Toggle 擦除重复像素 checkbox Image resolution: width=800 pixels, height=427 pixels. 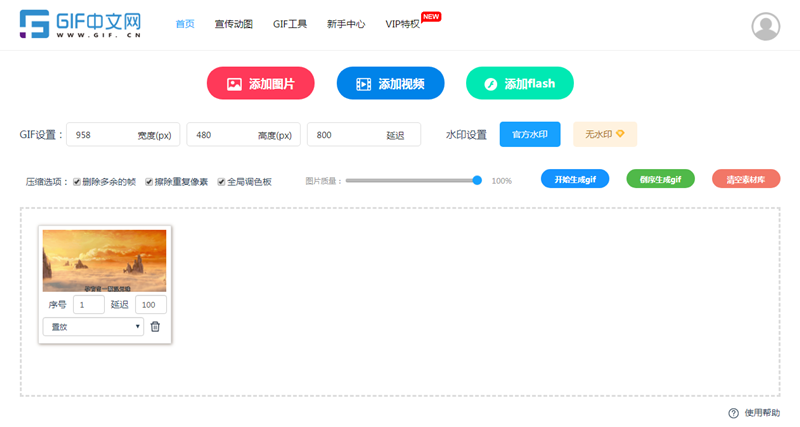coord(149,182)
